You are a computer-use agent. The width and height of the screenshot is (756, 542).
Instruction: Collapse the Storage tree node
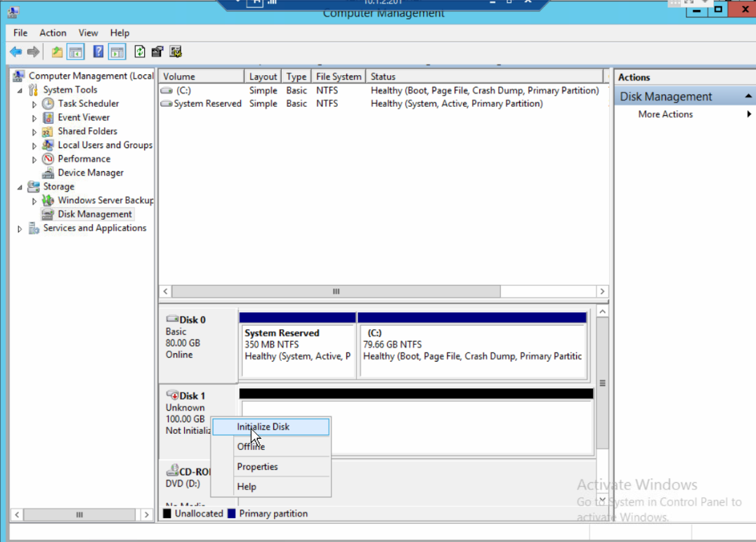pyautogui.click(x=20, y=187)
